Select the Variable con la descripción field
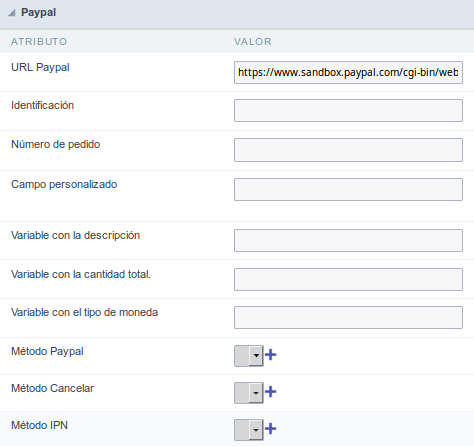This screenshot has height=446, width=474. coord(348,240)
